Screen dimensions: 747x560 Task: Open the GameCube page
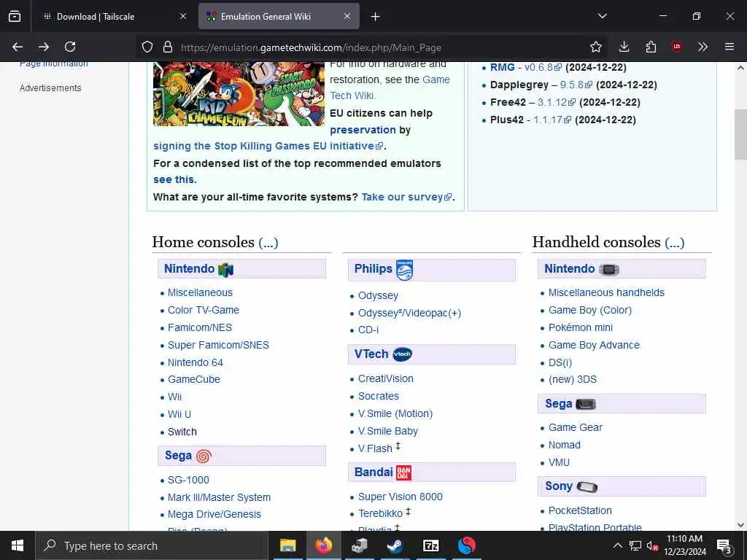click(194, 379)
